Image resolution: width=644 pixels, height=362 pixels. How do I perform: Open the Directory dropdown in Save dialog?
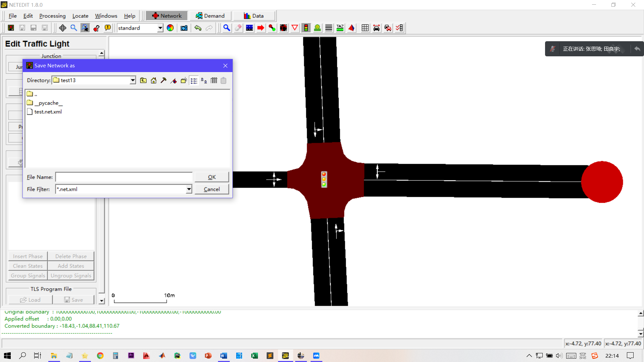133,80
